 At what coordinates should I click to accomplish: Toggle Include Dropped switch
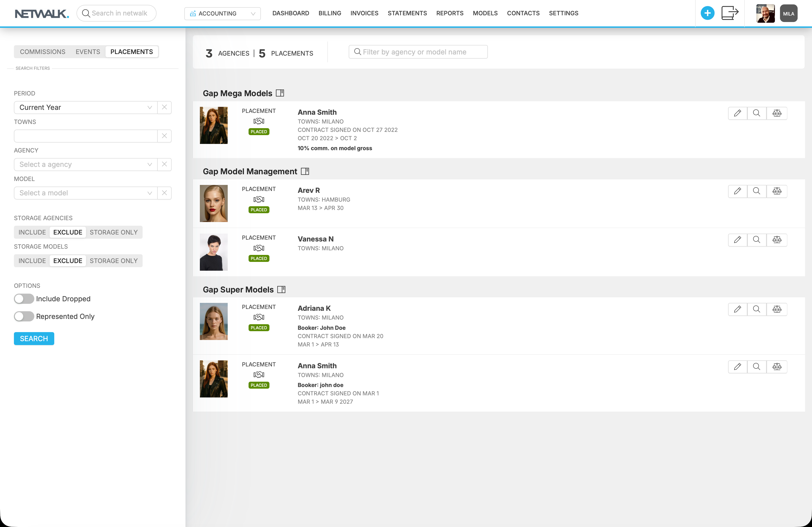pyautogui.click(x=24, y=299)
